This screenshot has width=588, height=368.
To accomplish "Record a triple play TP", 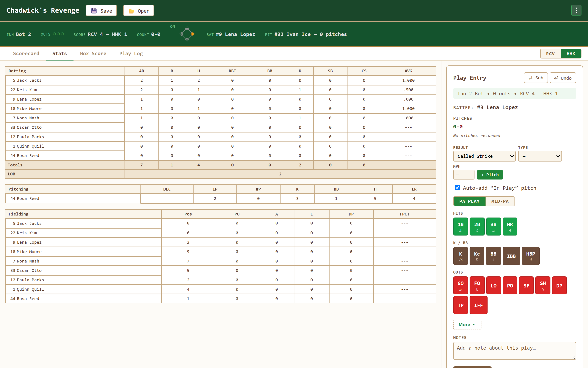I will (x=460, y=305).
